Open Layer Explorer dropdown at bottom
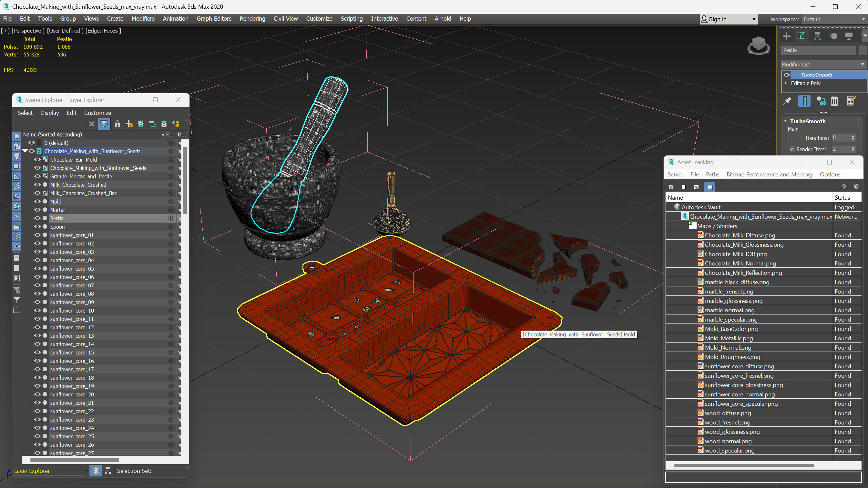Image resolution: width=868 pixels, height=488 pixels. pos(86,471)
